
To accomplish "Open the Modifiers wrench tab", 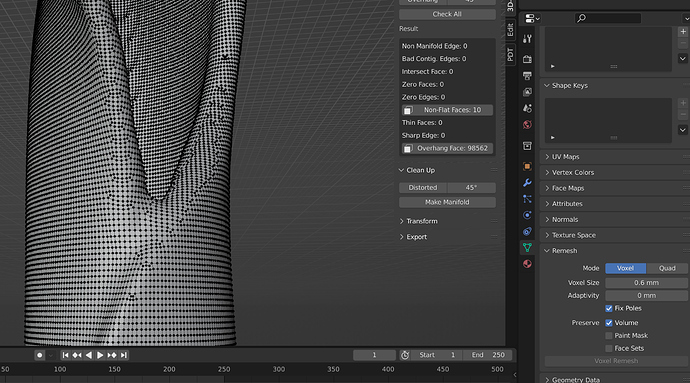I will coord(527,183).
